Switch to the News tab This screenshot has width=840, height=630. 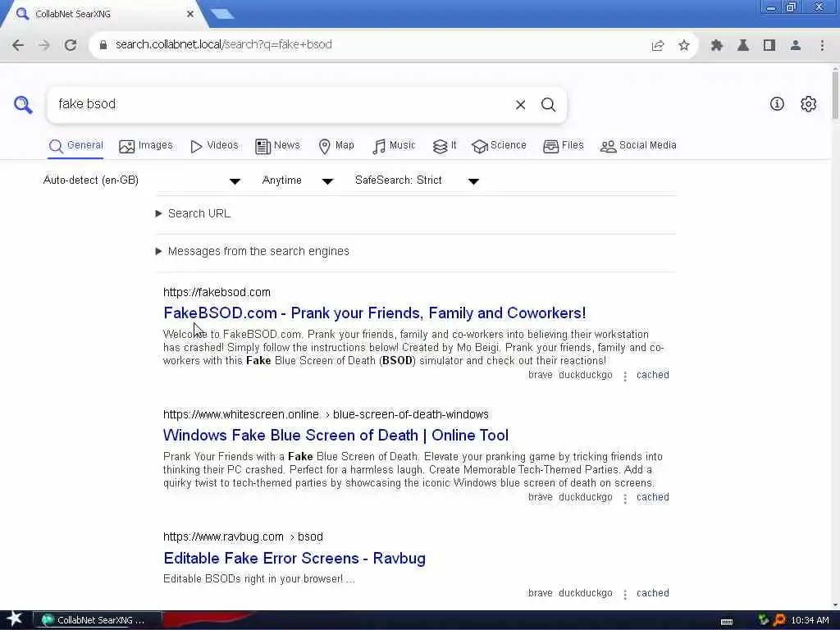tap(277, 146)
